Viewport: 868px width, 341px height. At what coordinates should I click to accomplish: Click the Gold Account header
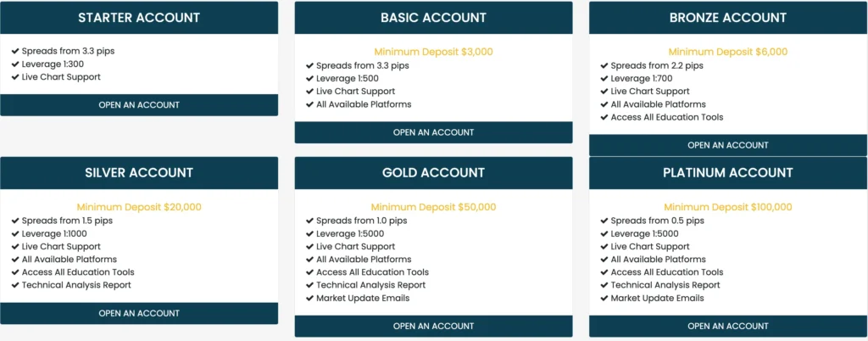coord(433,173)
